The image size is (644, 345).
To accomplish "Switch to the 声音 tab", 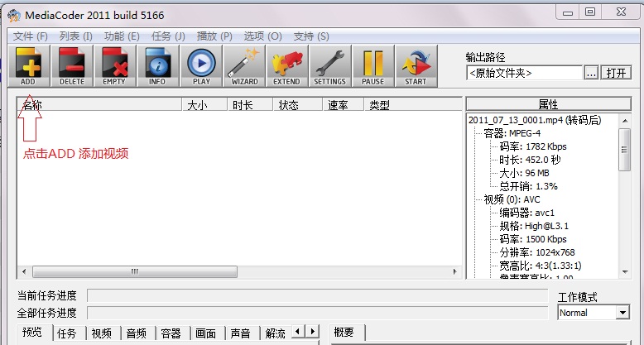I will 241,333.
